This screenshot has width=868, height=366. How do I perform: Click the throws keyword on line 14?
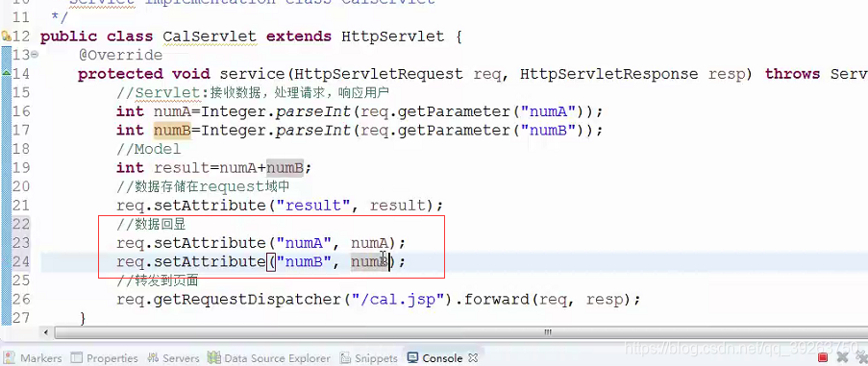pos(792,74)
